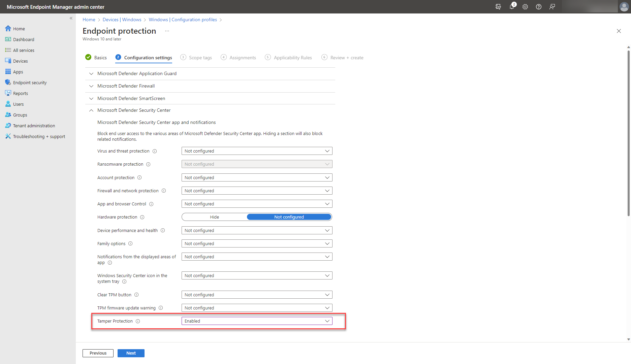631x364 pixels.
Task: Open App and browser Control dropdown
Action: (x=257, y=204)
